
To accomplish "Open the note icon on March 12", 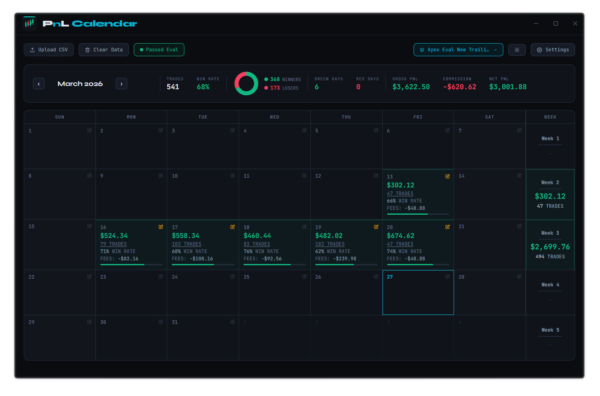I will pyautogui.click(x=376, y=176).
